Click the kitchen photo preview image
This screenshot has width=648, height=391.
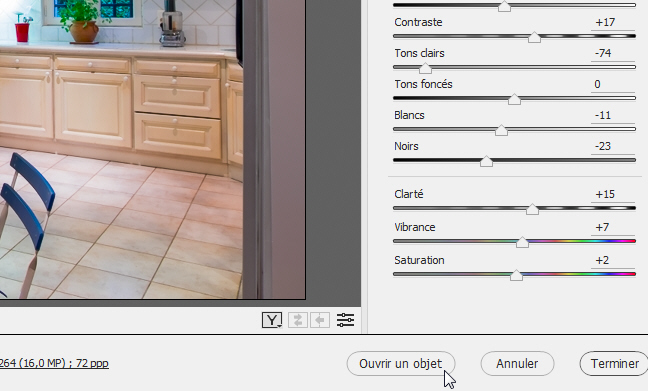[x=152, y=149]
